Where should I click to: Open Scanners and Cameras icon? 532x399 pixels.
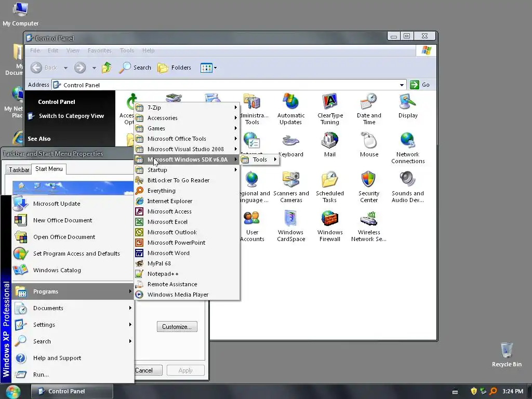(x=291, y=187)
